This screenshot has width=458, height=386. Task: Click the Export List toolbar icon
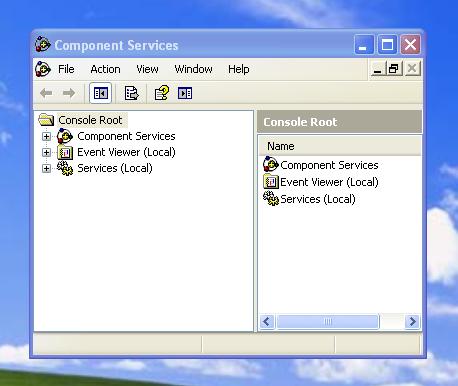pyautogui.click(x=131, y=93)
